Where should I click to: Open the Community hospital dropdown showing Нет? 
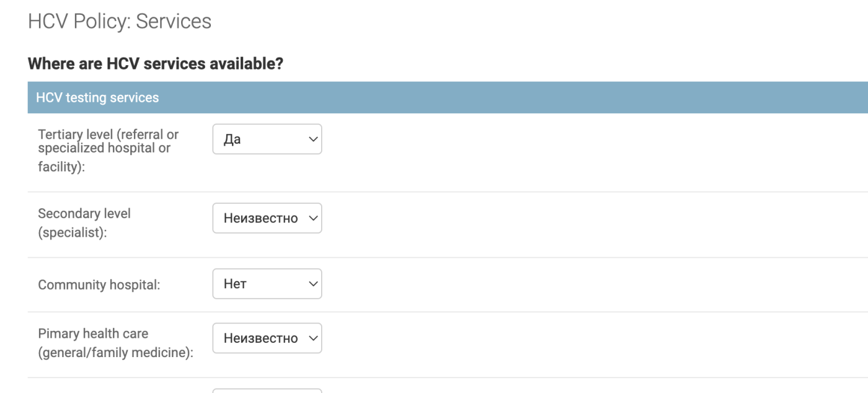click(x=267, y=284)
